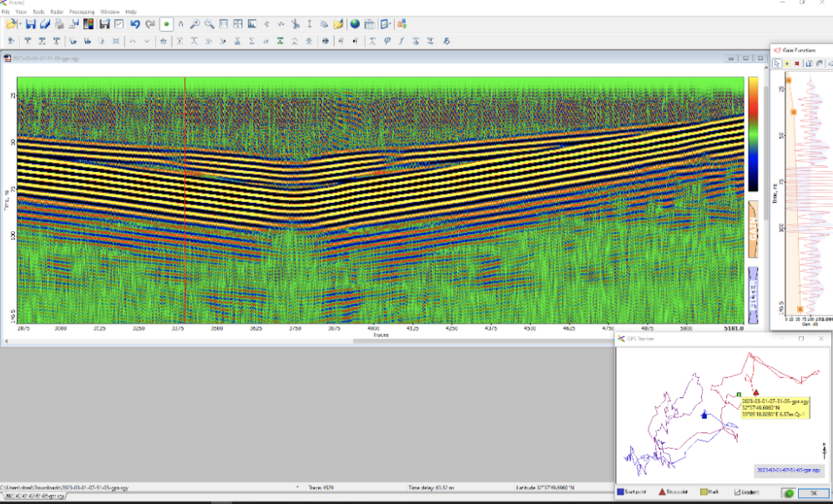This screenshot has width=833, height=504.
Task: Click the Undo arrow icon
Action: [x=135, y=24]
